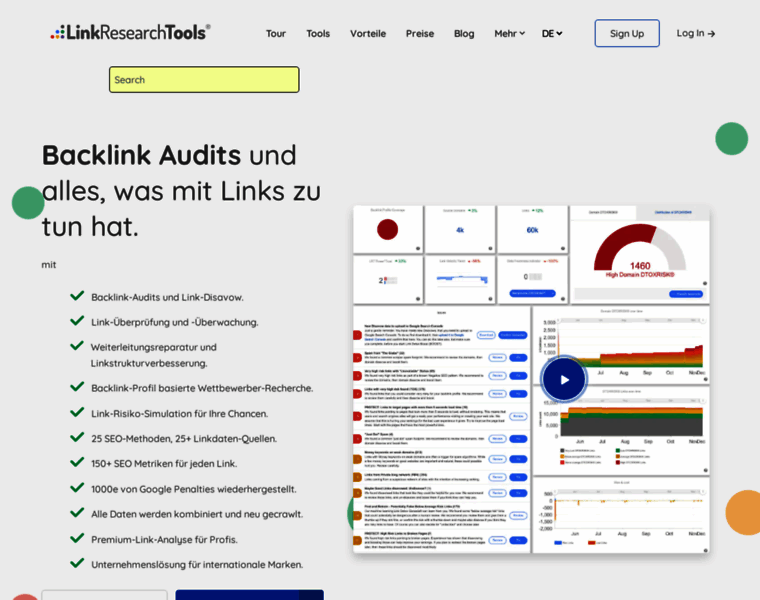Screen dimensions: 760x600
Task: Click the text "Backlink-Profil basierte Wettbewerber-Recherche."
Action: pyautogui.click(x=202, y=388)
